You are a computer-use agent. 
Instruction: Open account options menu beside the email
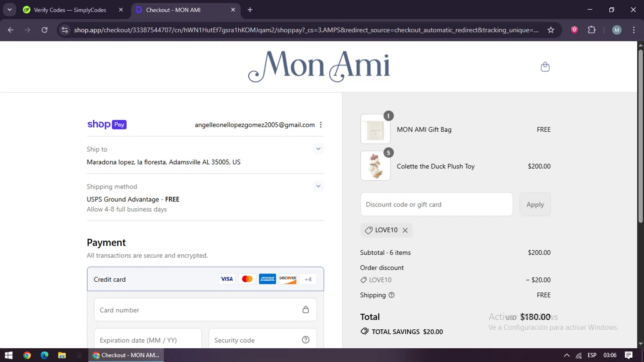(321, 125)
